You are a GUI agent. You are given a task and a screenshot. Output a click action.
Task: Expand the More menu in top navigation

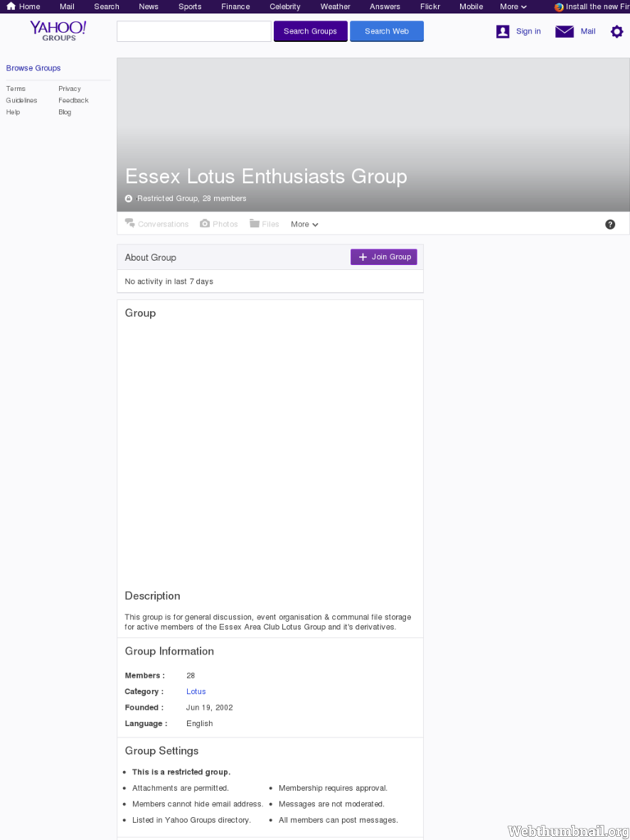coord(514,7)
